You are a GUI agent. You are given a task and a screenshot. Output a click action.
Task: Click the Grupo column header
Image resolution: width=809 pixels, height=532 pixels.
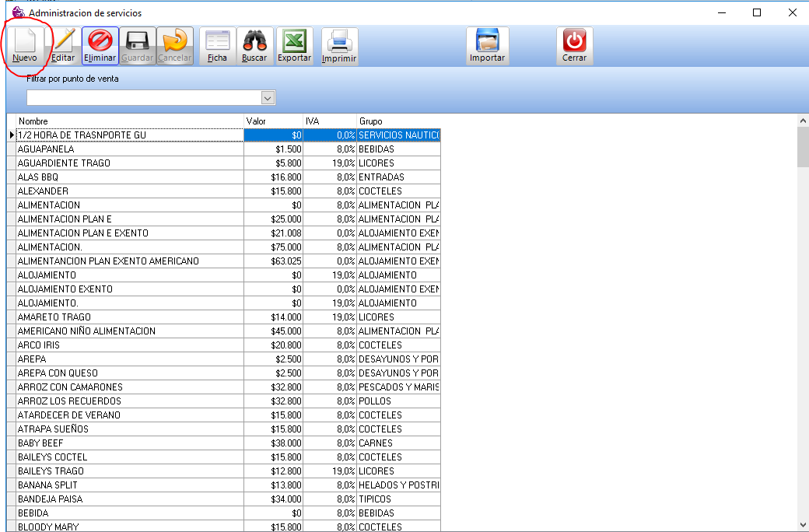coord(397,121)
